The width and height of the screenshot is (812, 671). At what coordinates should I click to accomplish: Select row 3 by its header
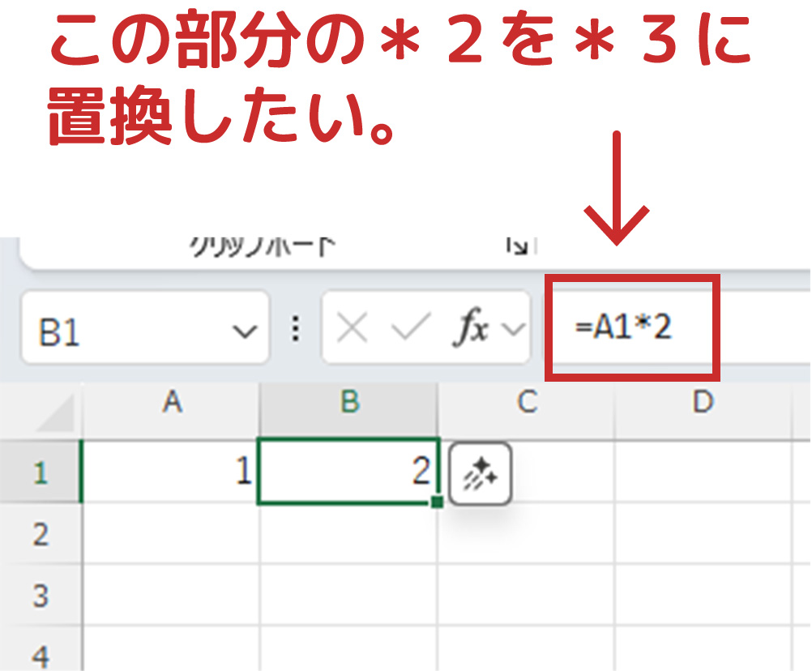(x=41, y=596)
